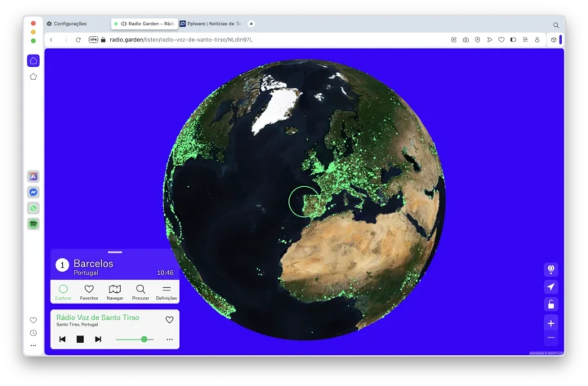This screenshot has height=386, width=588.
Task: Center the globe on my location
Action: click(550, 287)
